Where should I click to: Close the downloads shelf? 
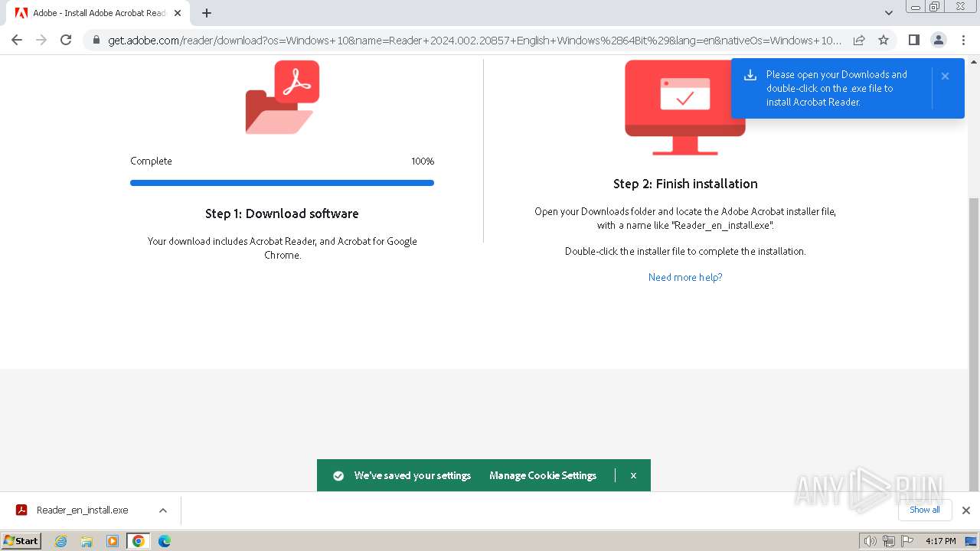point(965,510)
